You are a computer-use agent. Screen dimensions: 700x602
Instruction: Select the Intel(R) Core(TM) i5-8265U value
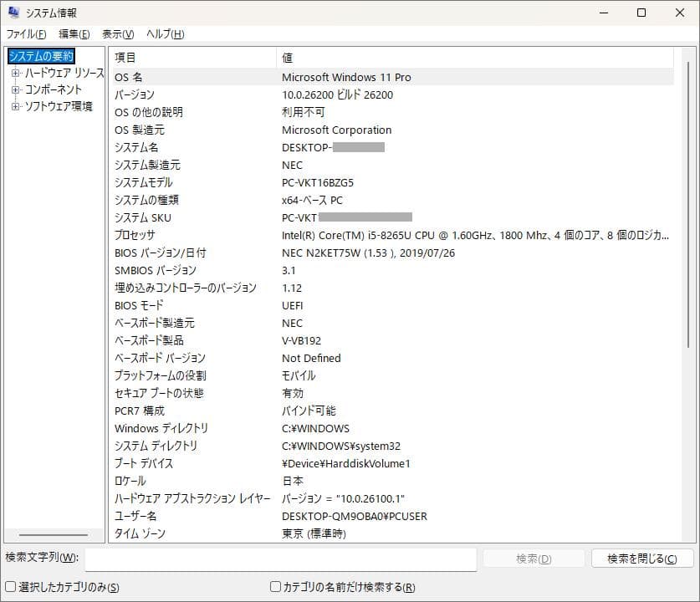(475, 236)
